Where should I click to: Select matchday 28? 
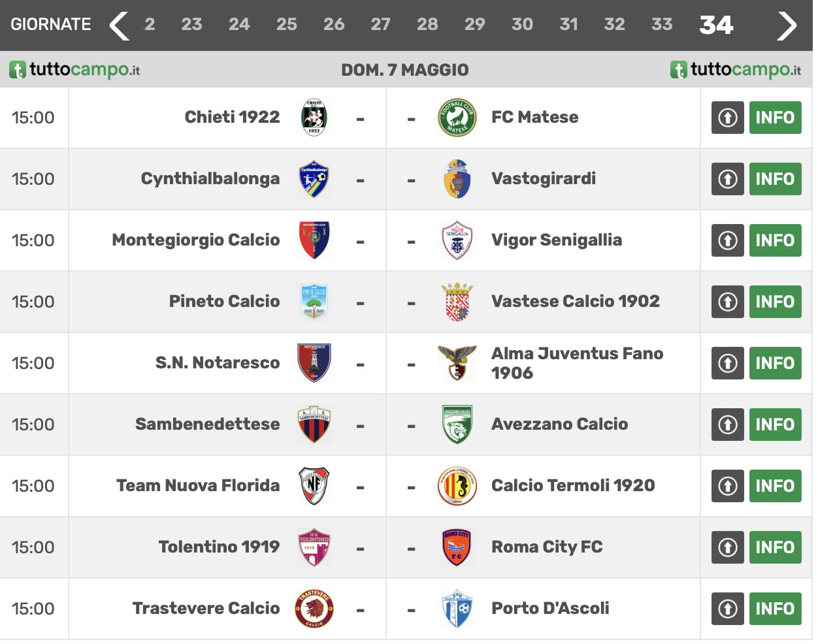tap(427, 25)
